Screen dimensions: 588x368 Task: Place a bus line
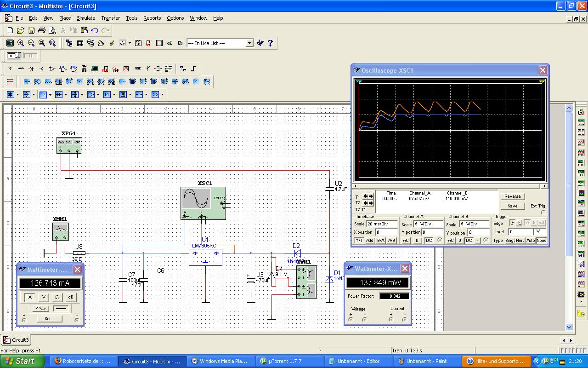(193, 69)
